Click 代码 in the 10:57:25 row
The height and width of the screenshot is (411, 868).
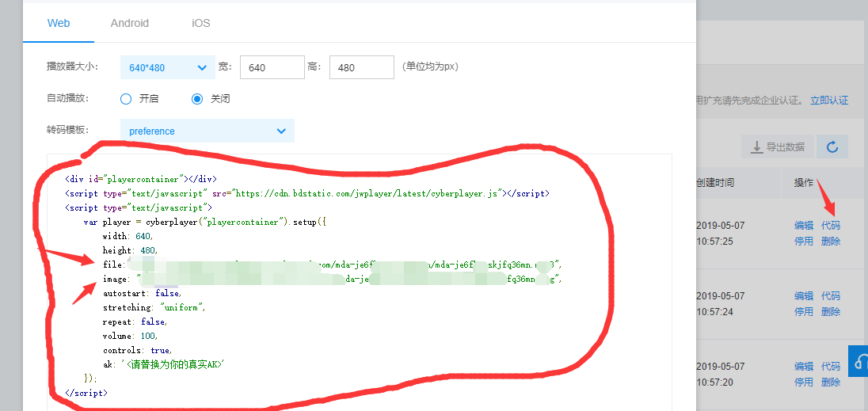point(830,225)
